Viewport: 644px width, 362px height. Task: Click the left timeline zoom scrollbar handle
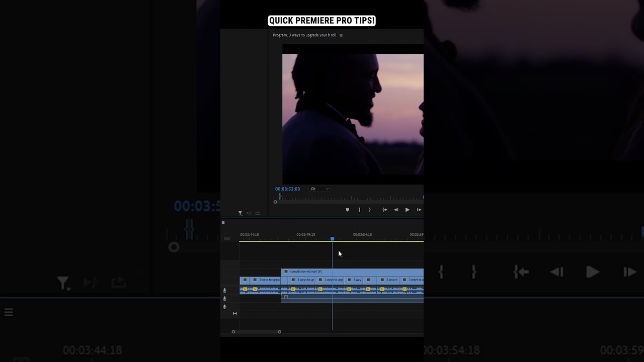(x=233, y=332)
